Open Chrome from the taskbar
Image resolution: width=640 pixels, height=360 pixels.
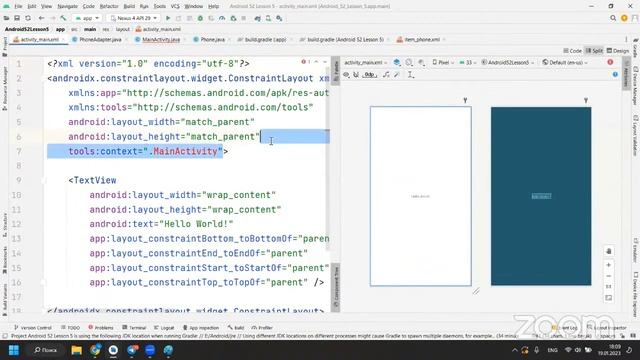pyautogui.click(x=95, y=350)
